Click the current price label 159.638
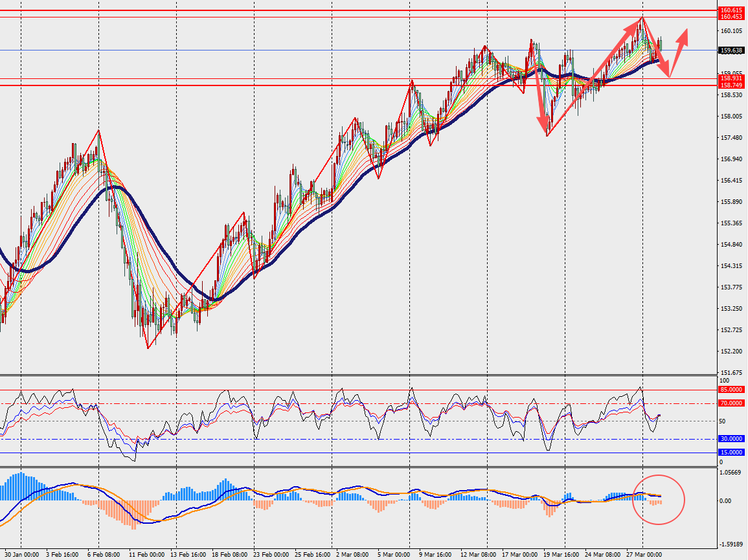The image size is (748, 560). coord(731,50)
